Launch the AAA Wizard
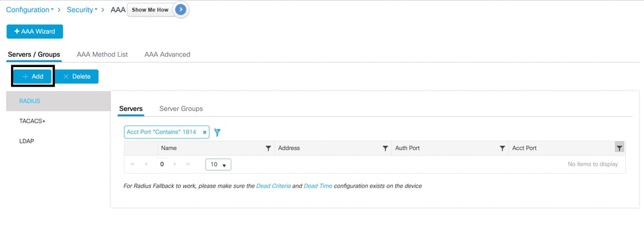The height and width of the screenshot is (247, 644). pyautogui.click(x=35, y=31)
